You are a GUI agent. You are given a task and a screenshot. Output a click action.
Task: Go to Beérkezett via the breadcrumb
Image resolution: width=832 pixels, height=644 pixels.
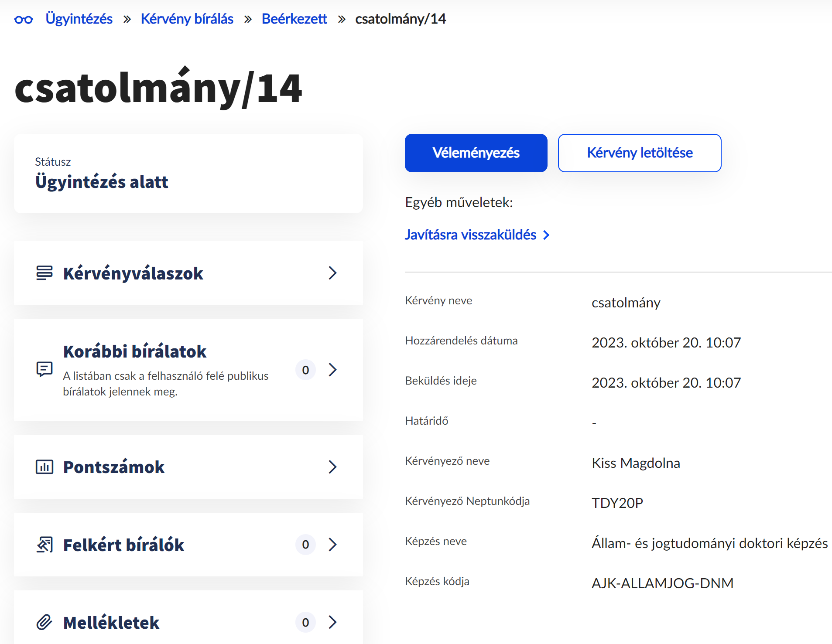(294, 18)
